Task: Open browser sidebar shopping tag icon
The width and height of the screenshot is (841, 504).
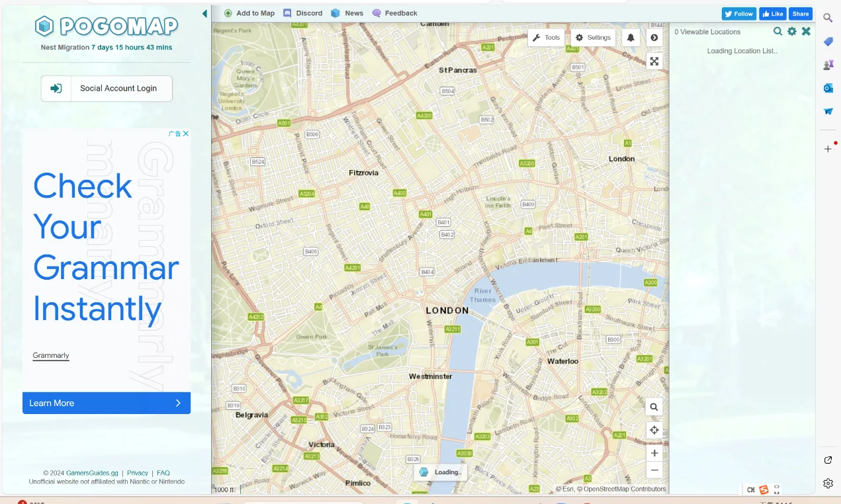Action: (x=828, y=42)
